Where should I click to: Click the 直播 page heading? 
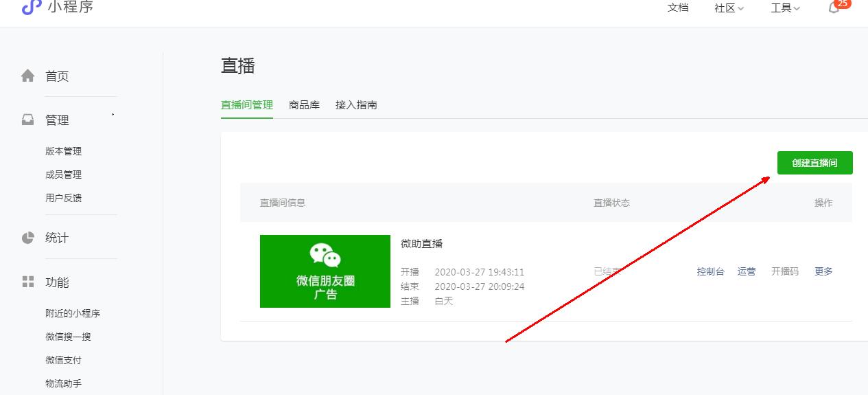(x=238, y=66)
